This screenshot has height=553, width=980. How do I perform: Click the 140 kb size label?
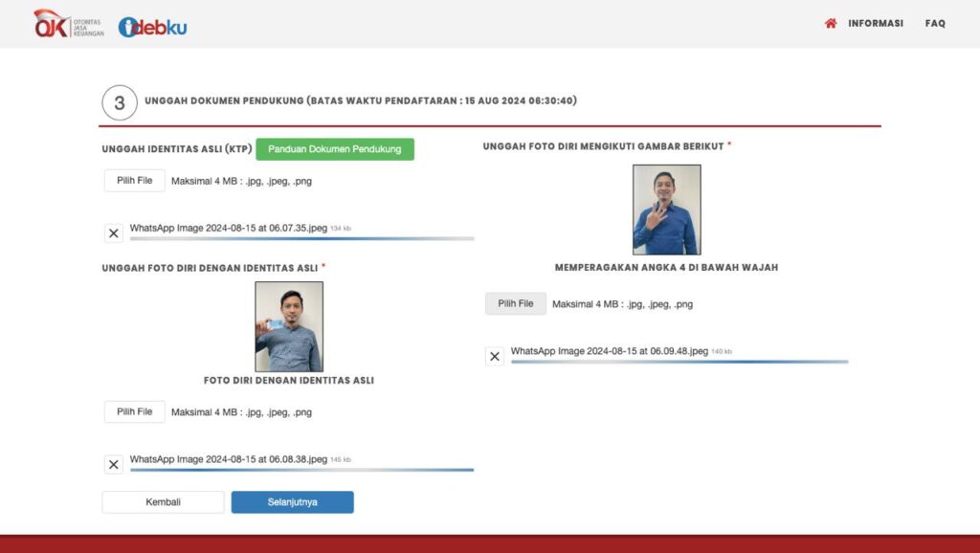[722, 352]
